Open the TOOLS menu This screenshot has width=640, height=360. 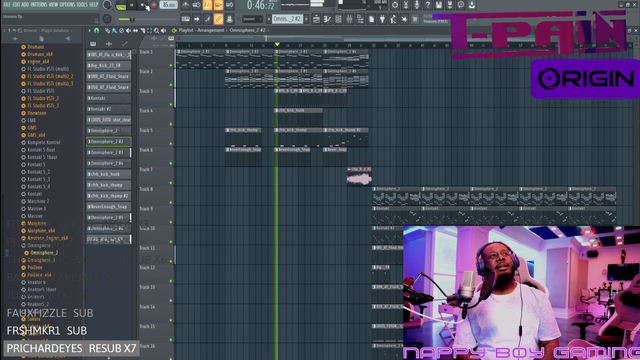point(82,4)
